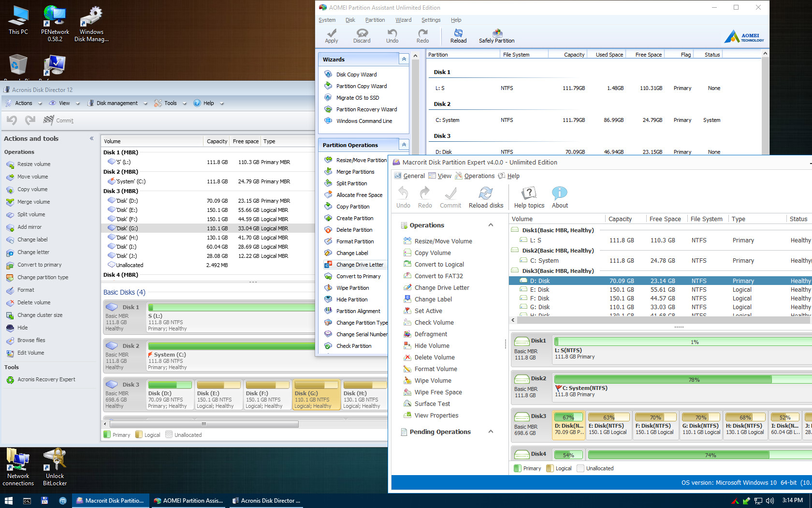
Task: Select Defragment in Macrorit operations
Action: 431,334
